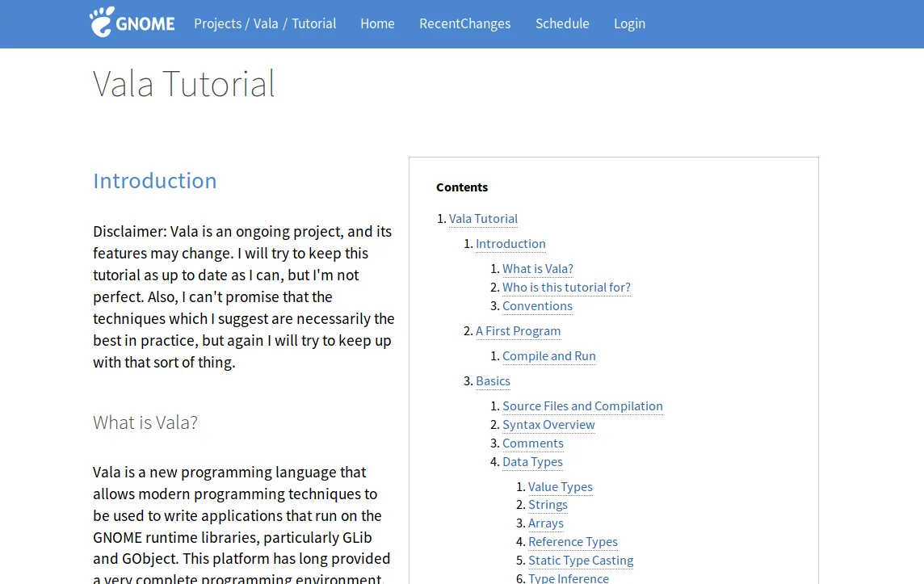The image size is (924, 584).
Task: Open Projects link in breadcrumb
Action: (x=217, y=23)
